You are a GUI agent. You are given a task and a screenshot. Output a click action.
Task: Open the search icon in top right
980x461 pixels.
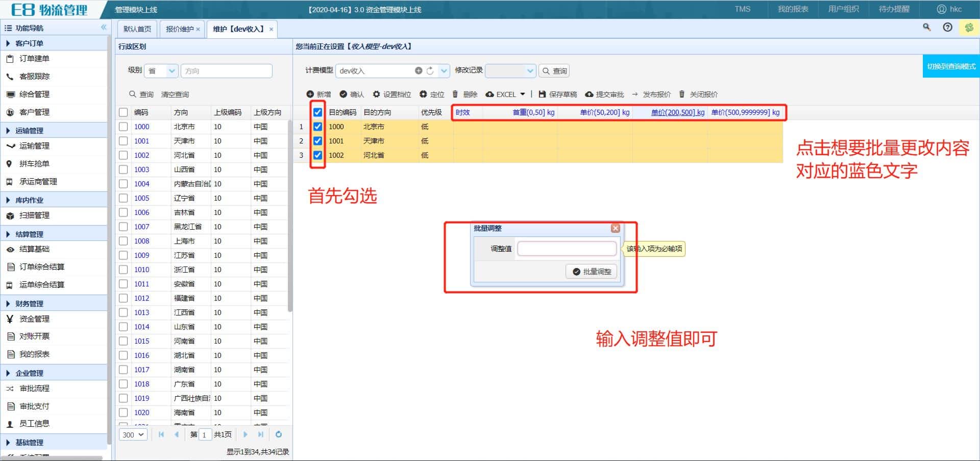pos(926,28)
